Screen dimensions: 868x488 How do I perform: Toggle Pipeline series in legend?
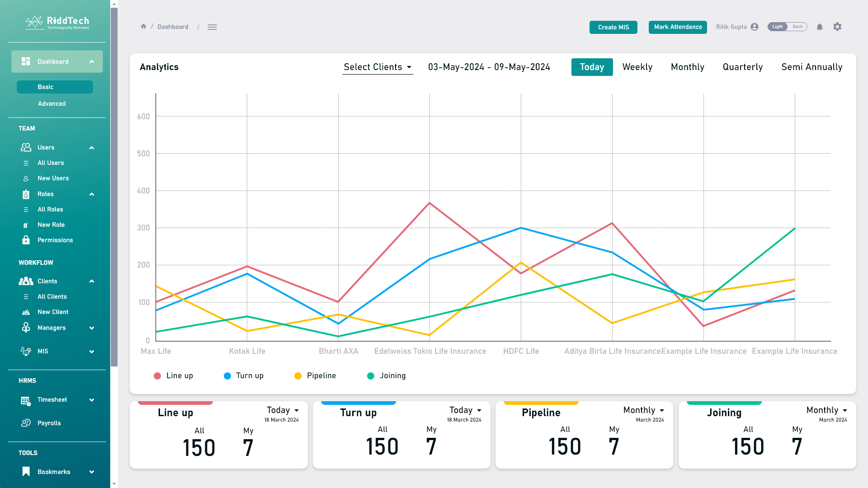315,376
